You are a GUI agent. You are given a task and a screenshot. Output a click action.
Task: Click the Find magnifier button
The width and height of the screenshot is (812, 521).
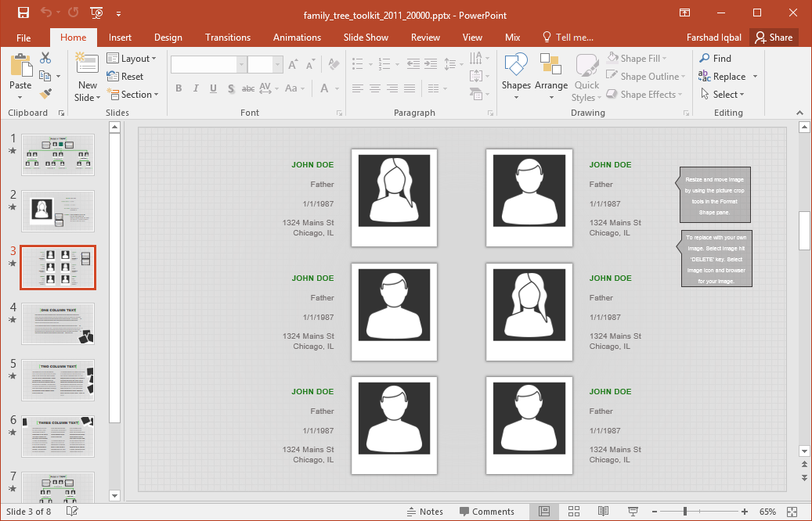[715, 59]
